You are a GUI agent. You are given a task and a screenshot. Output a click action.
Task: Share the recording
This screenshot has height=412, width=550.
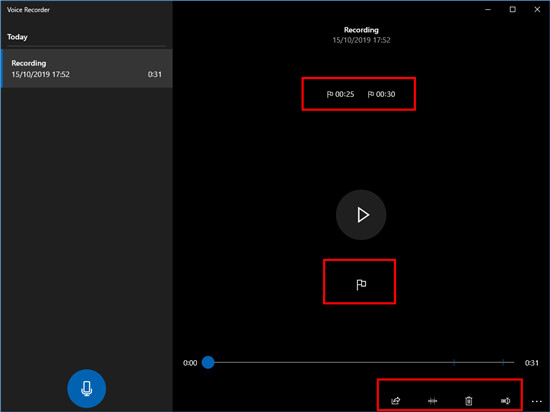point(396,400)
